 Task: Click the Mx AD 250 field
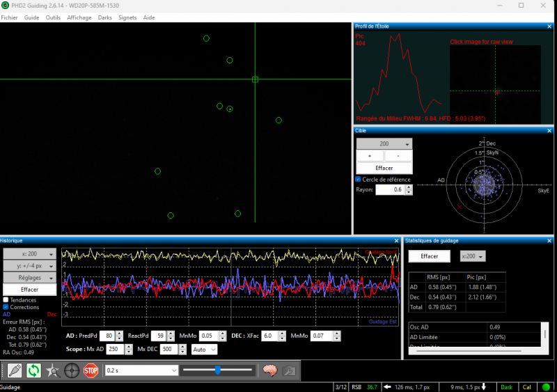116,350
